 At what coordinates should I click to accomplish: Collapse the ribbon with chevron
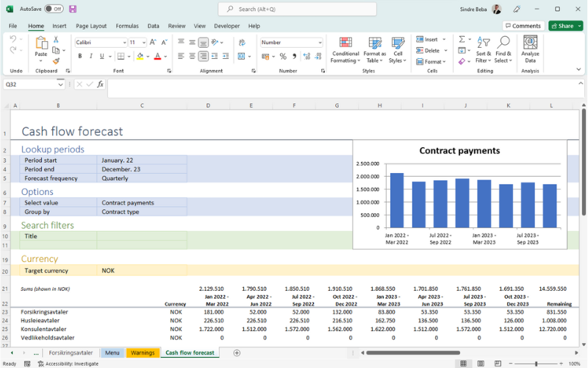click(x=578, y=69)
